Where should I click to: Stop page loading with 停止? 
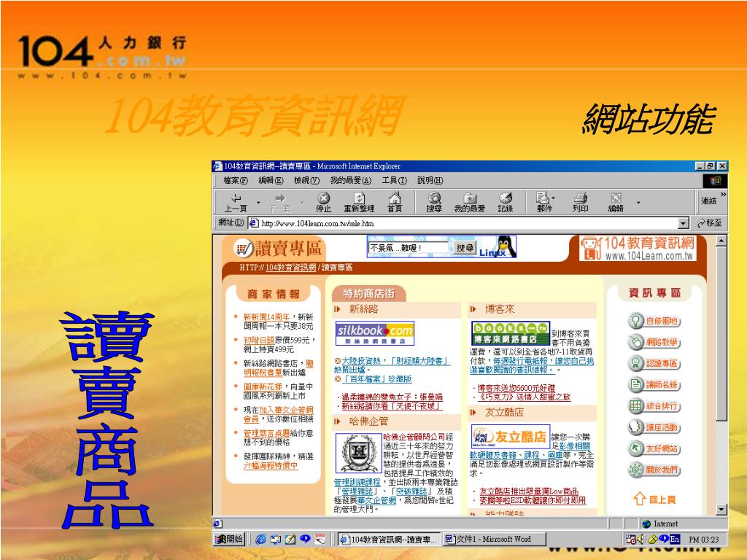[323, 203]
